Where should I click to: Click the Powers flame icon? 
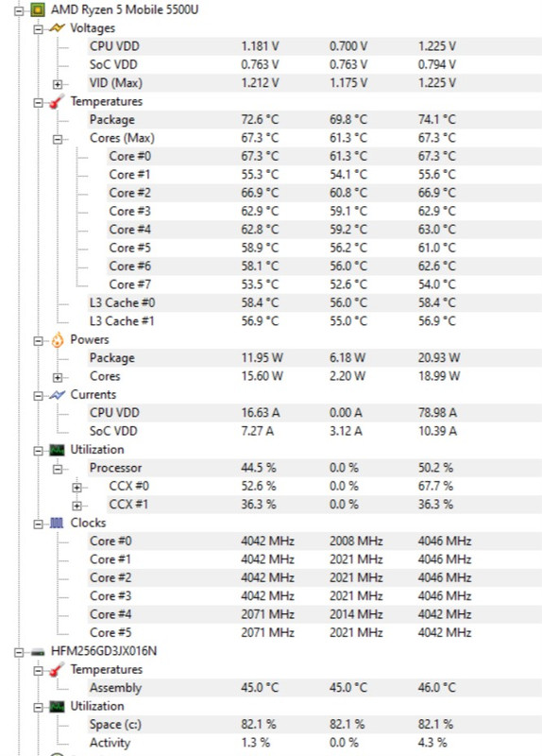(57, 340)
